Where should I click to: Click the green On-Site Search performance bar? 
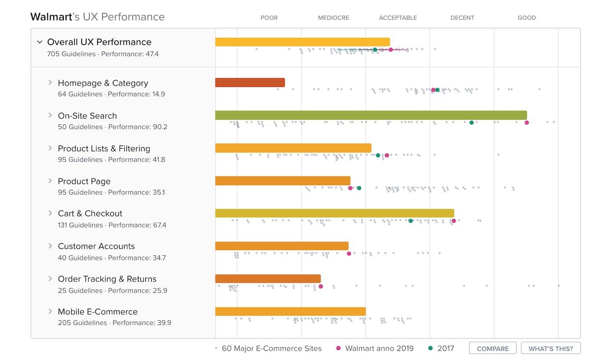371,115
